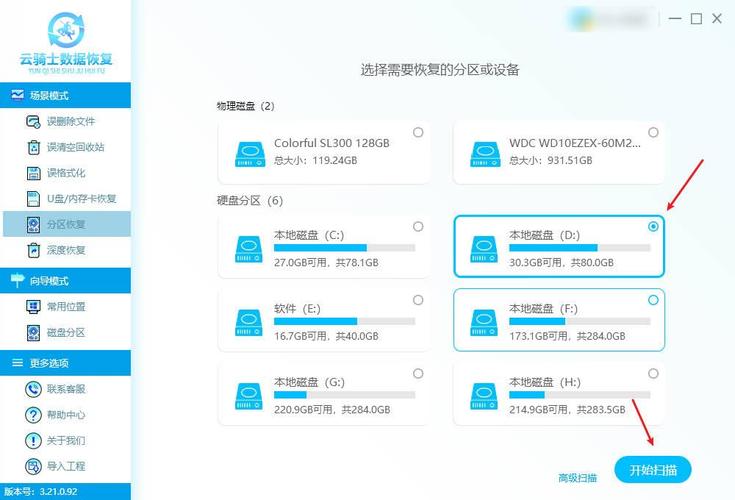Click the 30.3GB可用, 共80.0GB text

(x=562, y=262)
